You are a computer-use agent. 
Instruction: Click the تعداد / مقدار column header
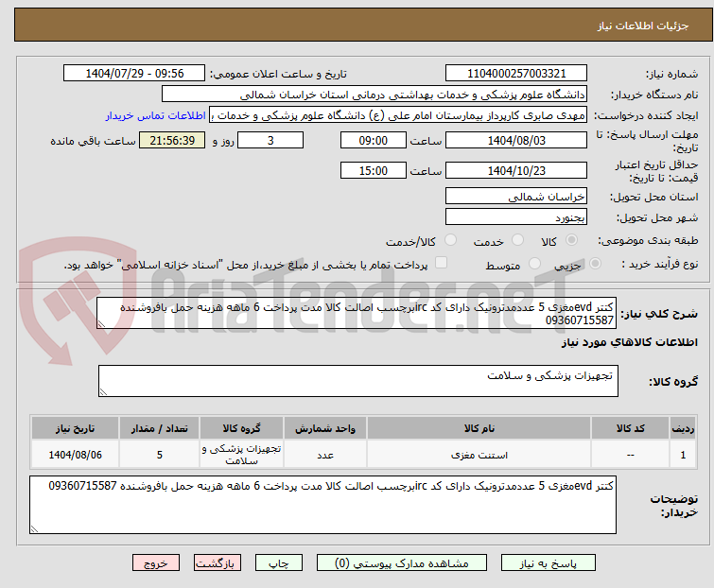(x=160, y=428)
